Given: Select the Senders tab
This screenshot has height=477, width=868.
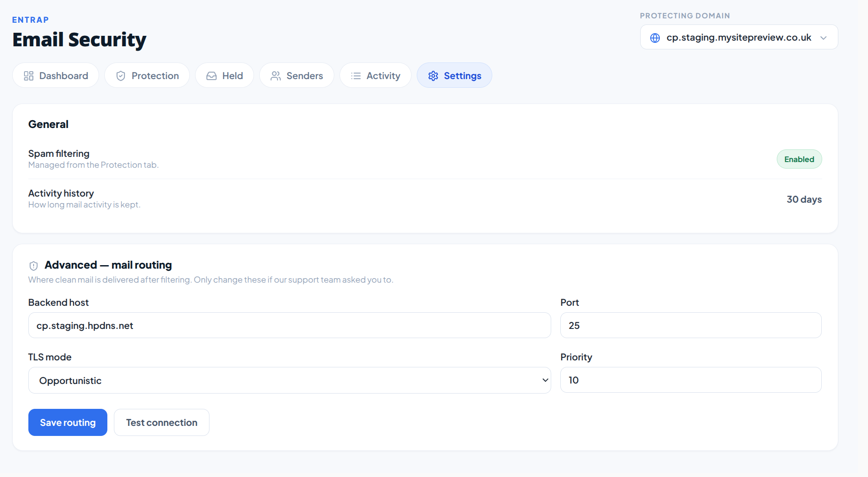Looking at the screenshot, I should (297, 76).
